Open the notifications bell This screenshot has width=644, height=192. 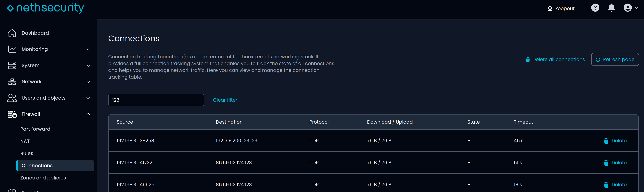click(x=611, y=8)
